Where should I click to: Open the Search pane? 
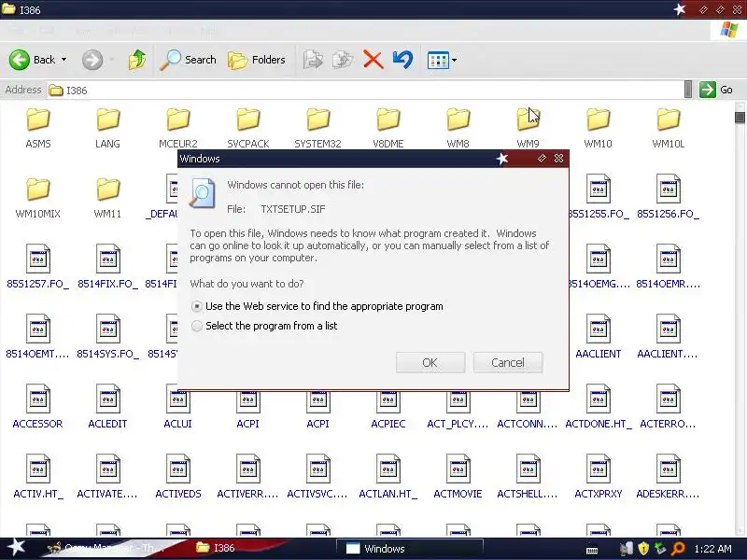tap(188, 60)
